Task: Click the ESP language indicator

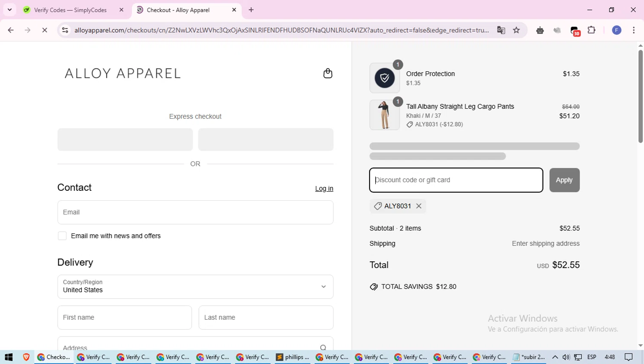Action: pyautogui.click(x=592, y=357)
